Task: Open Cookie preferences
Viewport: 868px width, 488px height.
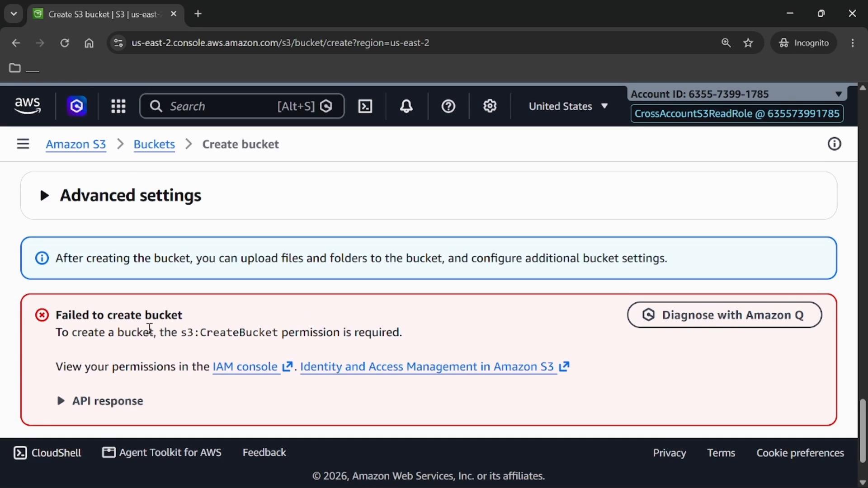Action: coord(800,453)
